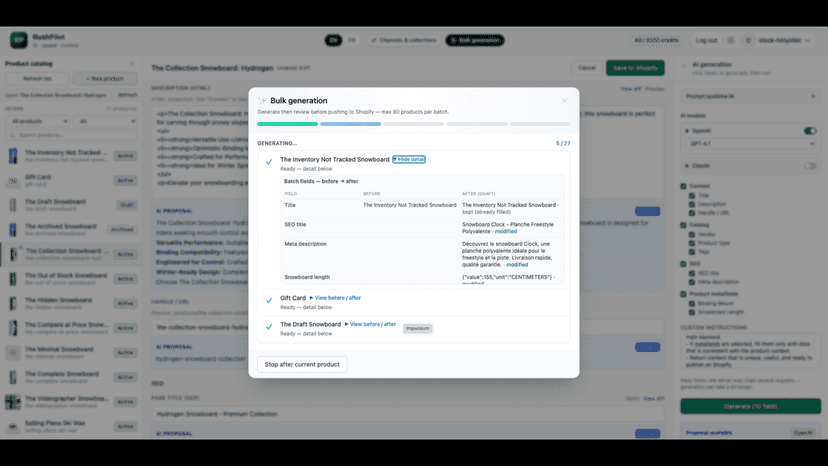
Task: Open the Bulk generation tab in header
Action: [x=475, y=40]
